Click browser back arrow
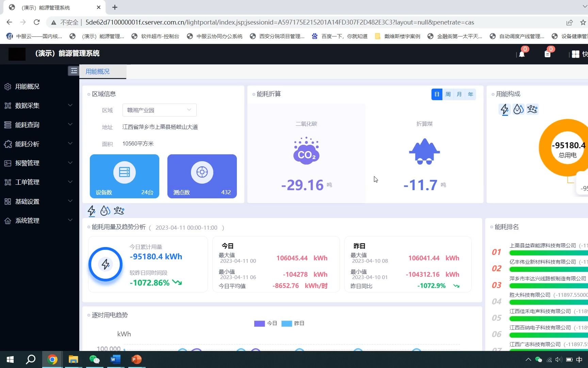 click(x=9, y=22)
